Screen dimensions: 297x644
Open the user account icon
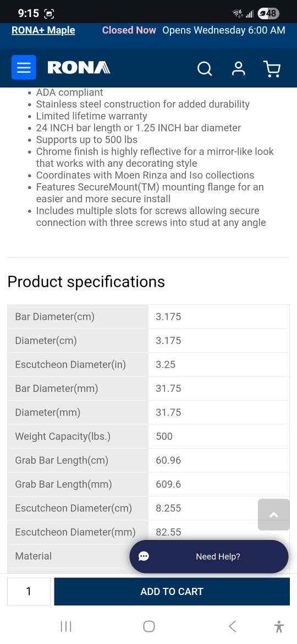tap(238, 69)
